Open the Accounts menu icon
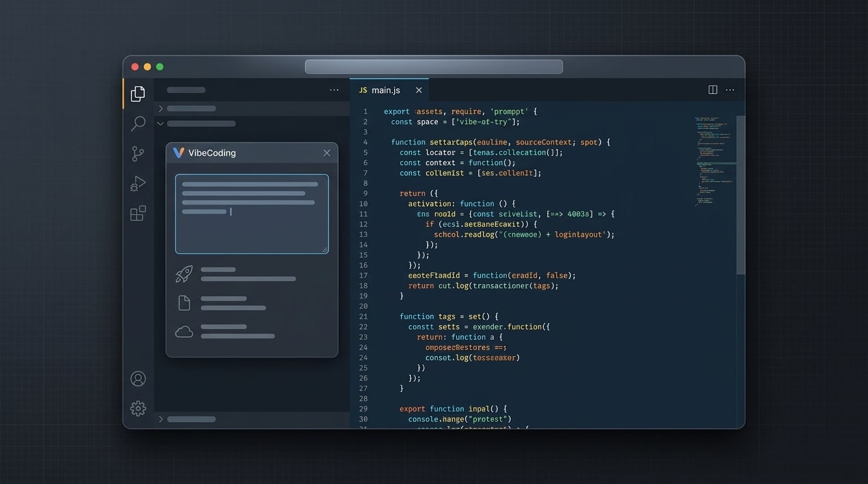Viewport: 868px width, 484px height. click(138, 379)
